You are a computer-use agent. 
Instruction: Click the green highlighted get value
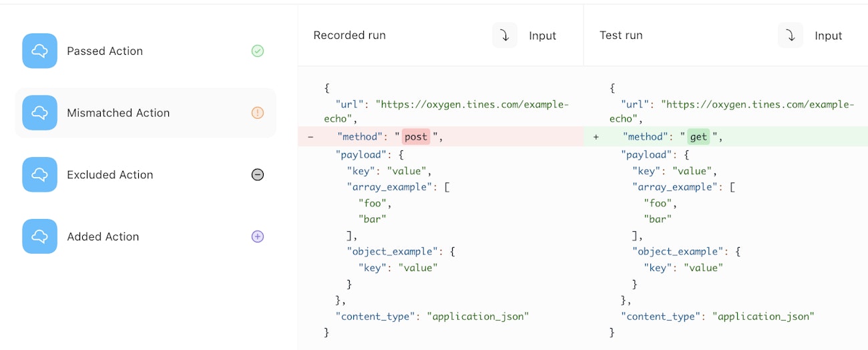coord(698,137)
